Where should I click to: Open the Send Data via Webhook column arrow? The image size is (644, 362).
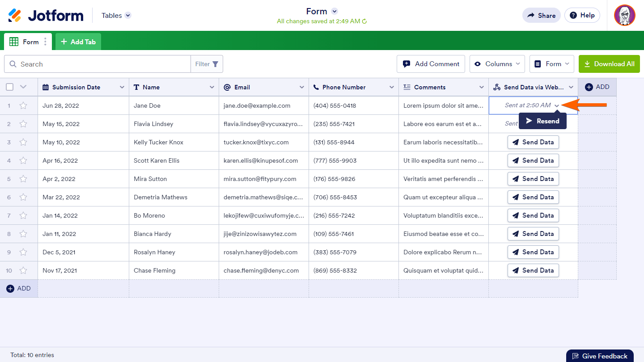pyautogui.click(x=571, y=87)
